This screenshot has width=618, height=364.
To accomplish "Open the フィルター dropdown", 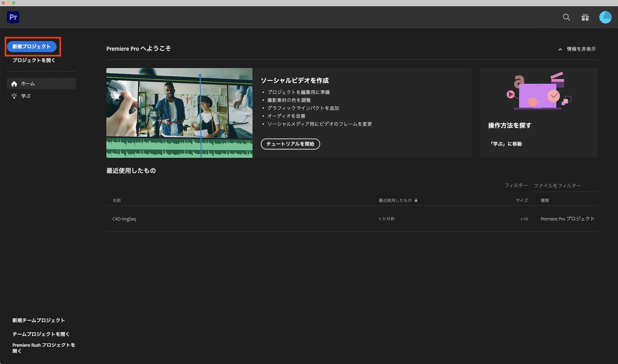I will click(516, 185).
